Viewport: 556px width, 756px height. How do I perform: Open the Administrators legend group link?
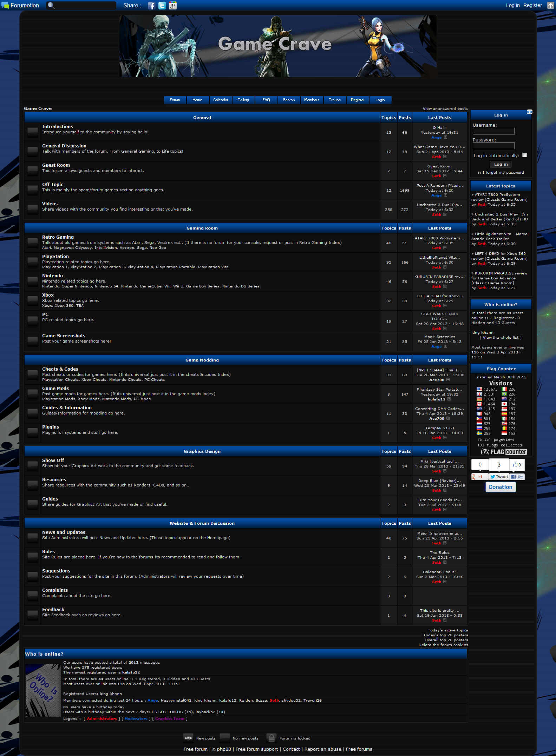(x=102, y=719)
